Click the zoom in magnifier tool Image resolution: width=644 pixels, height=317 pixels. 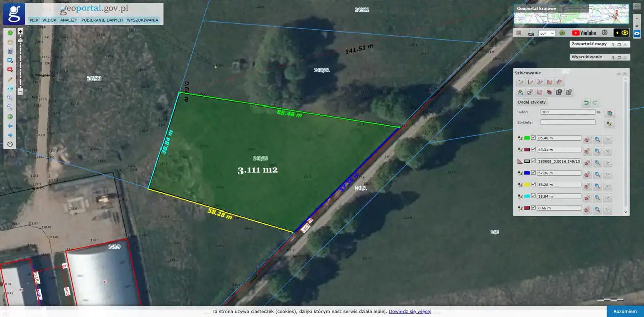pos(10,97)
